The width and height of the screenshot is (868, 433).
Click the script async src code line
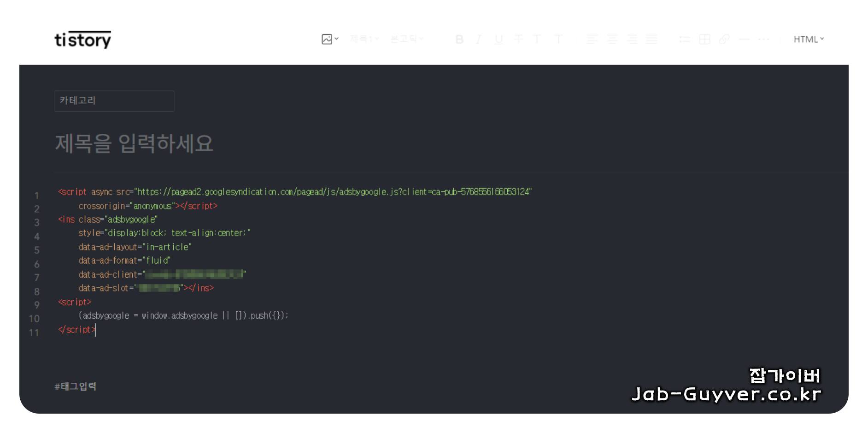point(295,192)
